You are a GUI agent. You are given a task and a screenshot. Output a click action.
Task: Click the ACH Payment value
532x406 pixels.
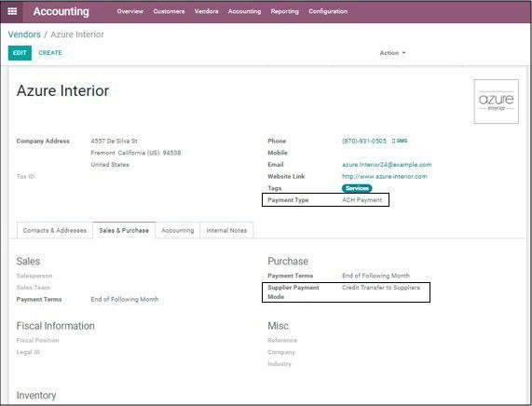(362, 200)
